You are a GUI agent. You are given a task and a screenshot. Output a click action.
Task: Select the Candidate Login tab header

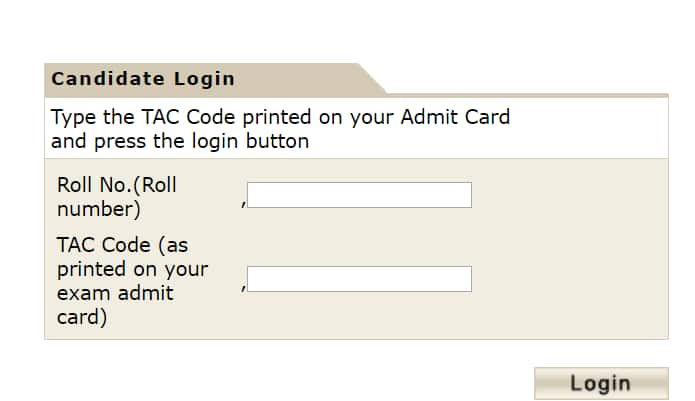click(143, 78)
